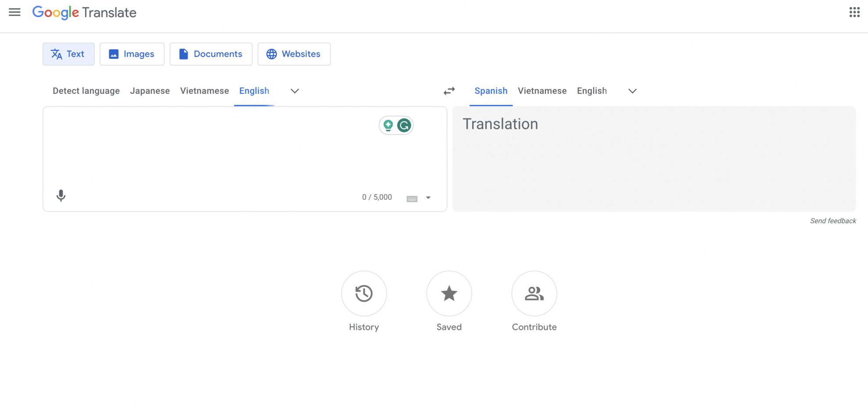Click the Send feedback link
Image resolution: width=868 pixels, height=407 pixels.
pyautogui.click(x=832, y=221)
